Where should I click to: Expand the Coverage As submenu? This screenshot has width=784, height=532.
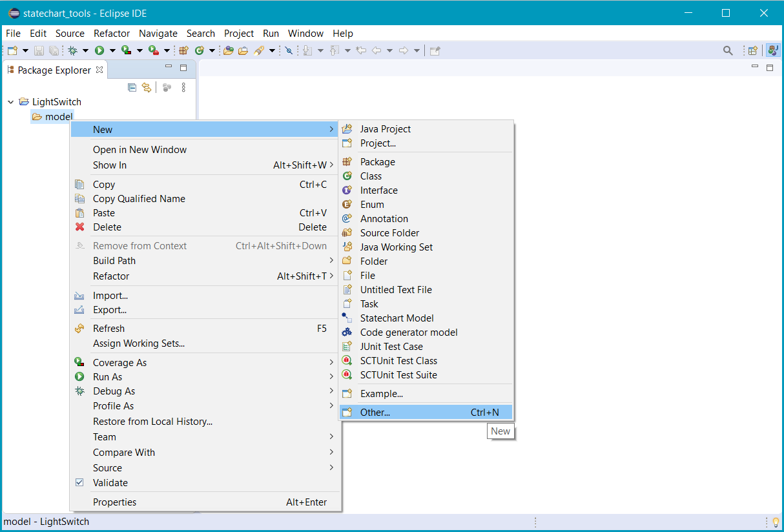point(205,363)
